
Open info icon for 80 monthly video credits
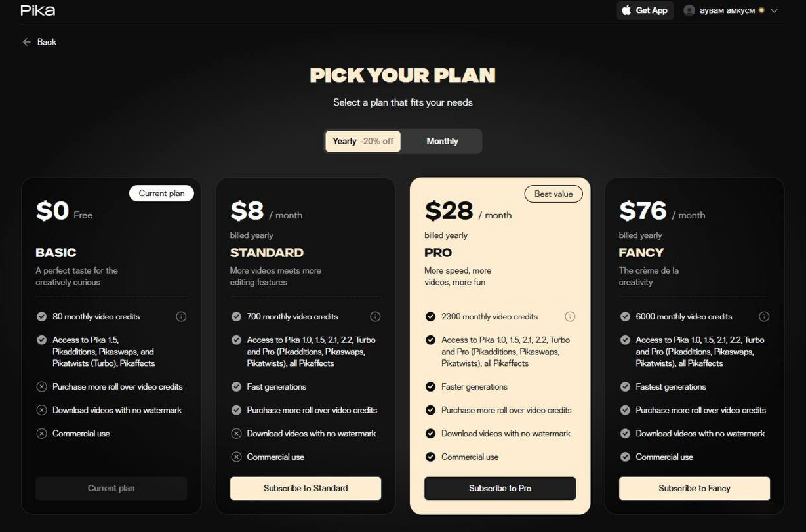(x=181, y=317)
